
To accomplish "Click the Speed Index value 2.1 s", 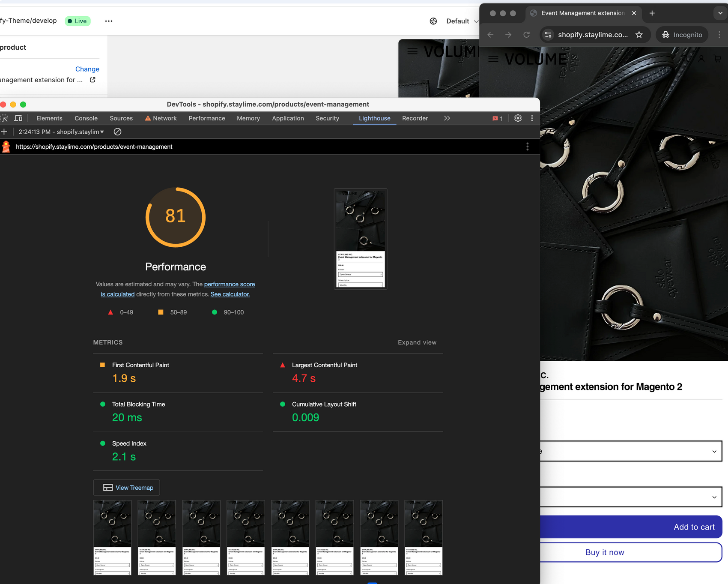I will (x=124, y=457).
